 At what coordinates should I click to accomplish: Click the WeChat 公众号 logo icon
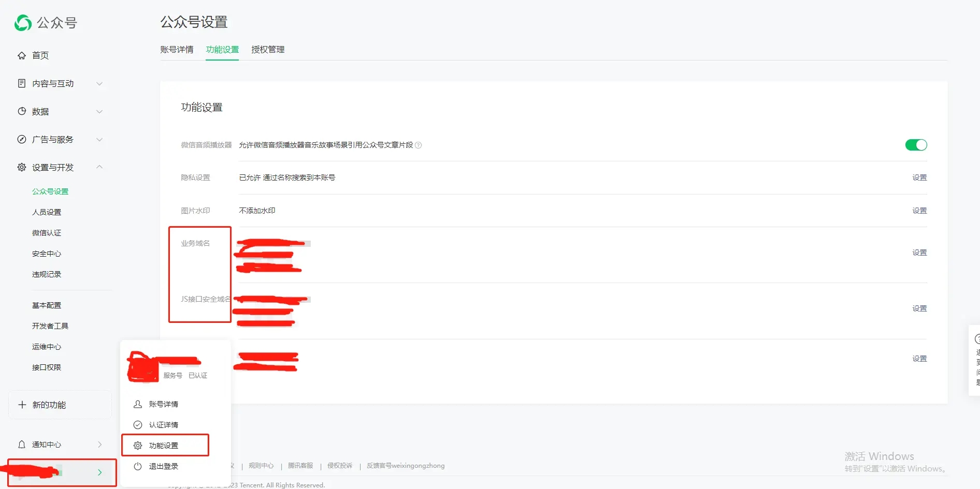coord(23,23)
